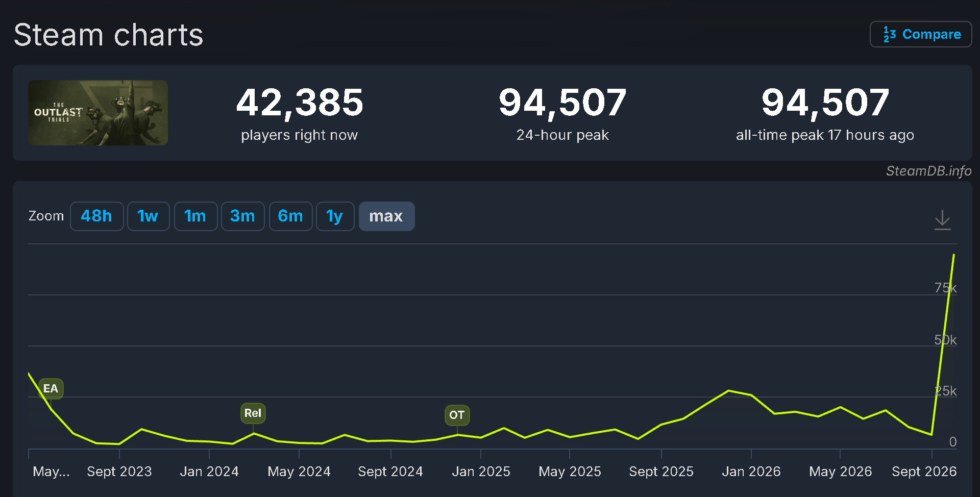Click the Sept 2024 axis label

(x=390, y=471)
